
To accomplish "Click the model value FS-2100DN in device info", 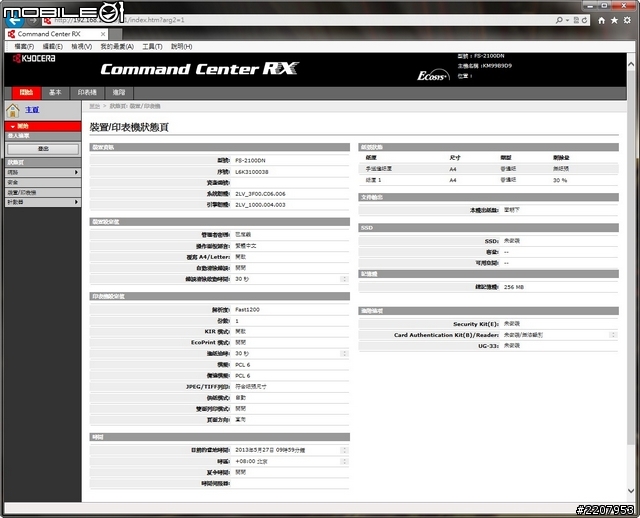I will (x=250, y=160).
